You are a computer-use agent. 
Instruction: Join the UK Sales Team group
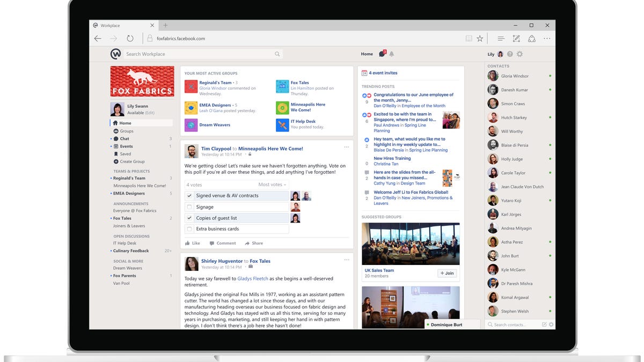pos(447,273)
